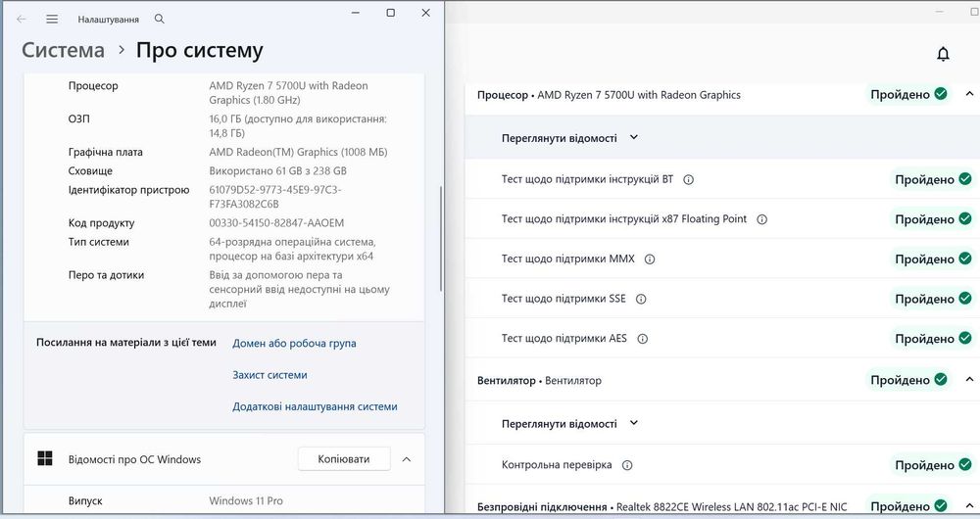The image size is (980, 519).
Task: Select the Windows 11 Pro edition value
Action: (x=246, y=501)
